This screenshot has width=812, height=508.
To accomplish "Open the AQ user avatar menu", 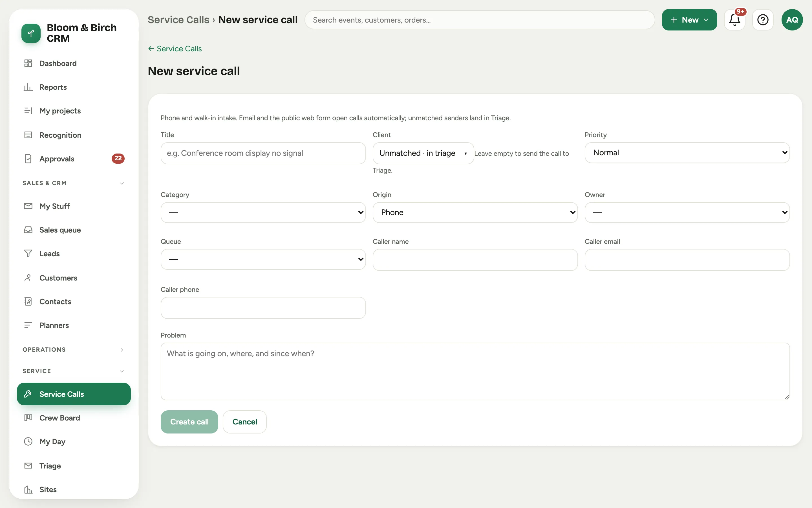I will tap(792, 20).
